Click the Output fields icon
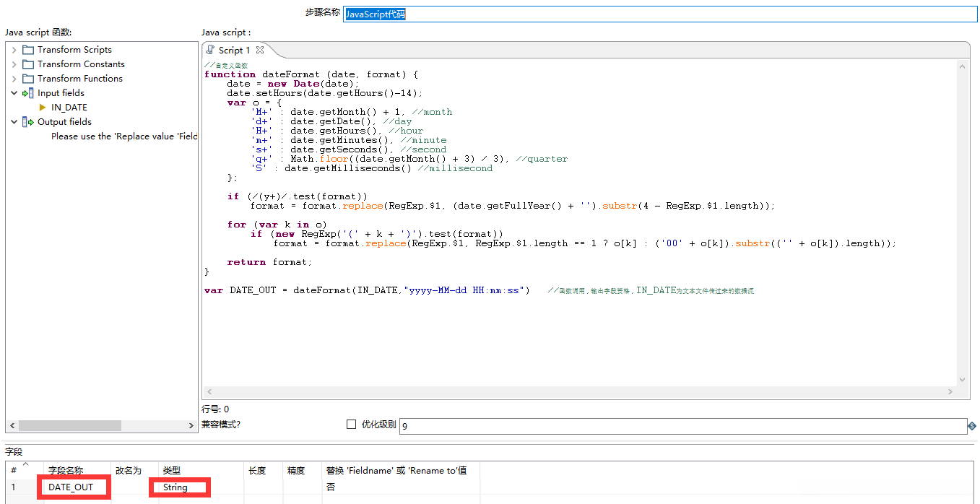The width and height of the screenshot is (980, 504). [x=28, y=122]
